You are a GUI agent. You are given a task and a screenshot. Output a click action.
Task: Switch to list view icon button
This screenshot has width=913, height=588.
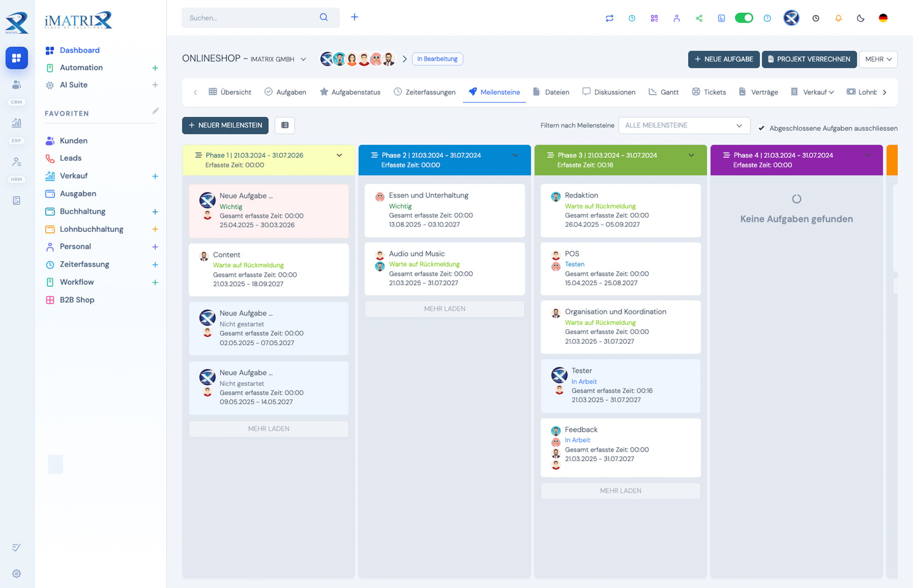click(285, 125)
